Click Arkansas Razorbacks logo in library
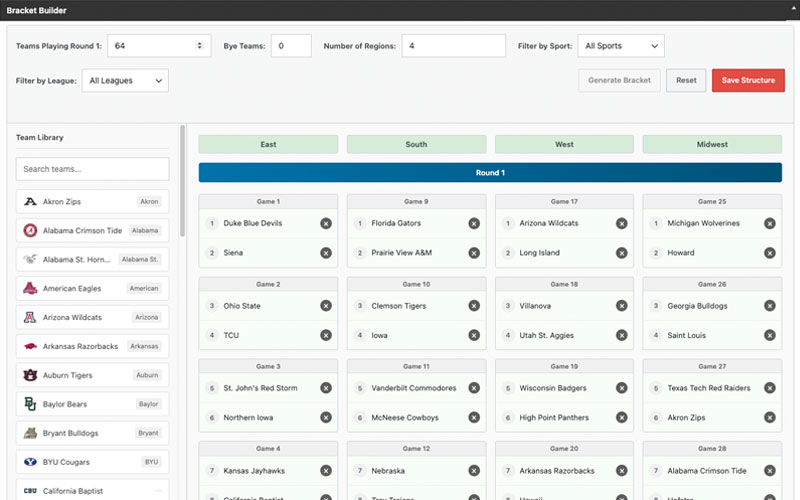The image size is (800, 500). 30,346
